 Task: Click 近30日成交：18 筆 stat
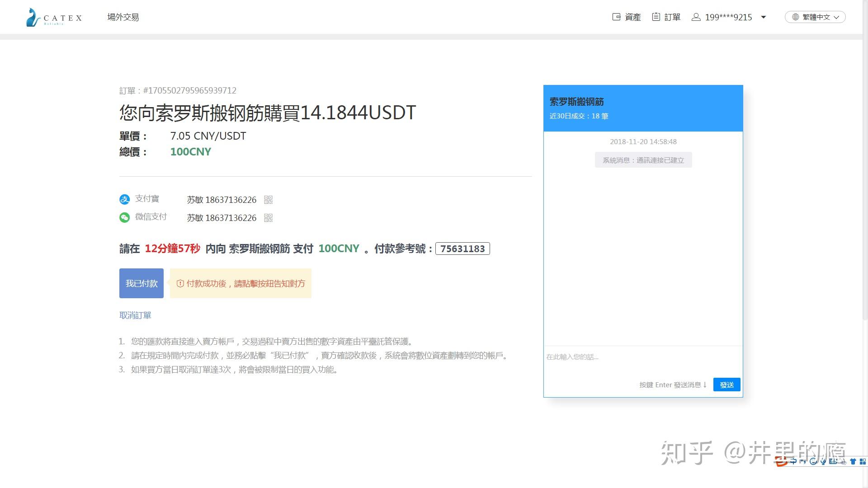[x=579, y=116]
